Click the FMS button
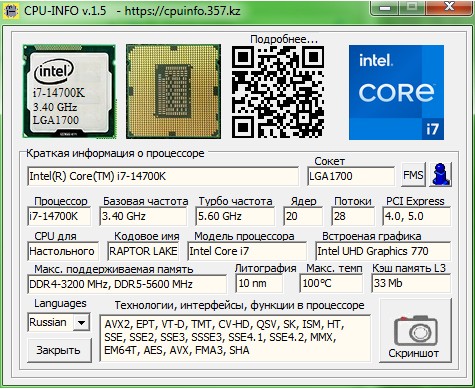Image resolution: width=475 pixels, height=389 pixels. 413,174
